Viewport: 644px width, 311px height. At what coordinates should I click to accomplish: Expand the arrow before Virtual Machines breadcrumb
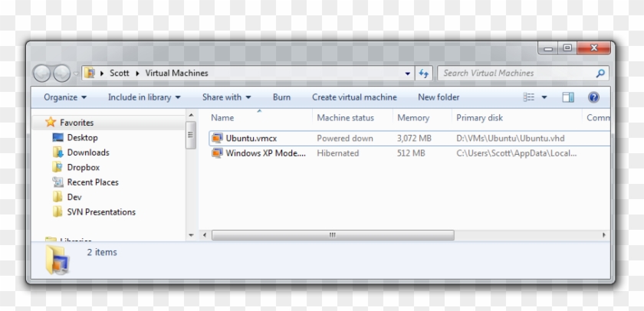137,74
